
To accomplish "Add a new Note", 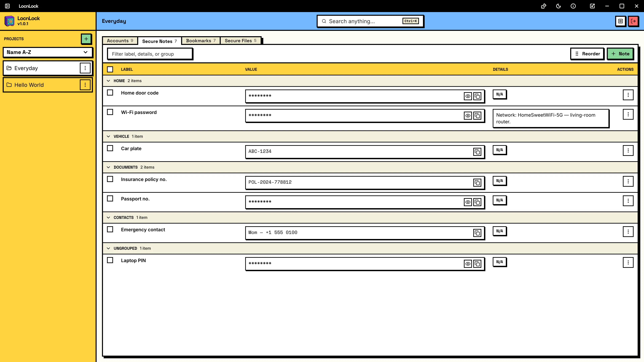I will coord(620,54).
